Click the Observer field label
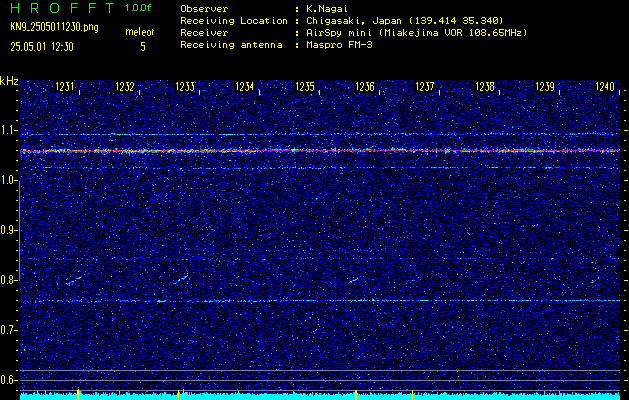Image resolution: width=629 pixels, height=400 pixels. click(204, 8)
